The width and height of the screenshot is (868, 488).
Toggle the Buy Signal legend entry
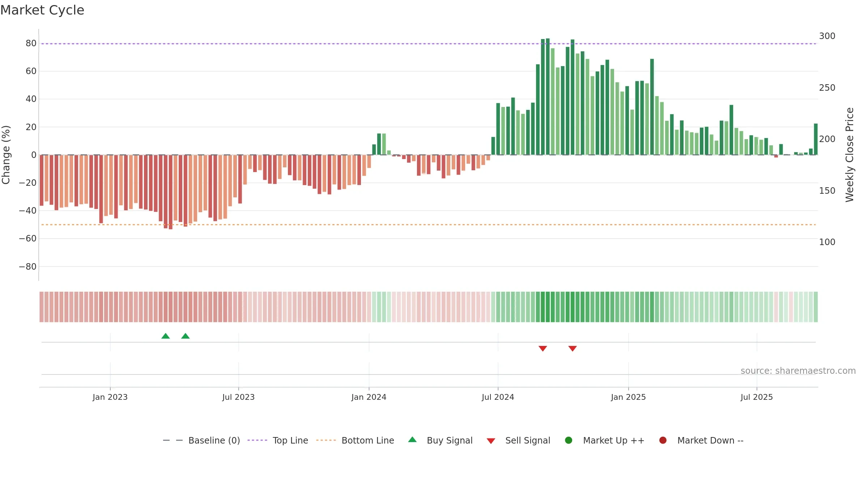click(440, 440)
